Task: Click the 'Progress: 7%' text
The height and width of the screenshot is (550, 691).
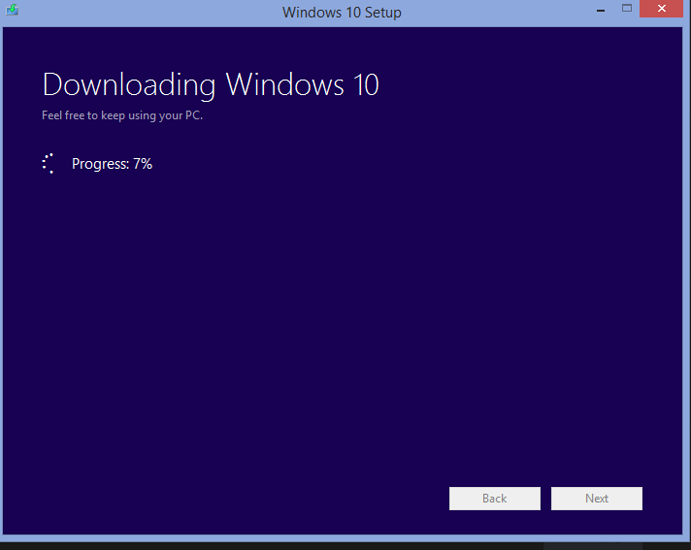Action: [112, 164]
